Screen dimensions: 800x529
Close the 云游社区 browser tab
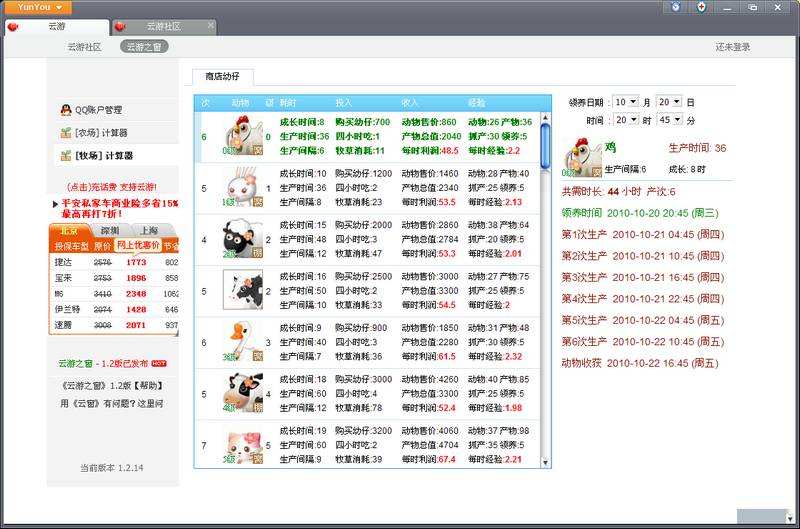[211, 25]
